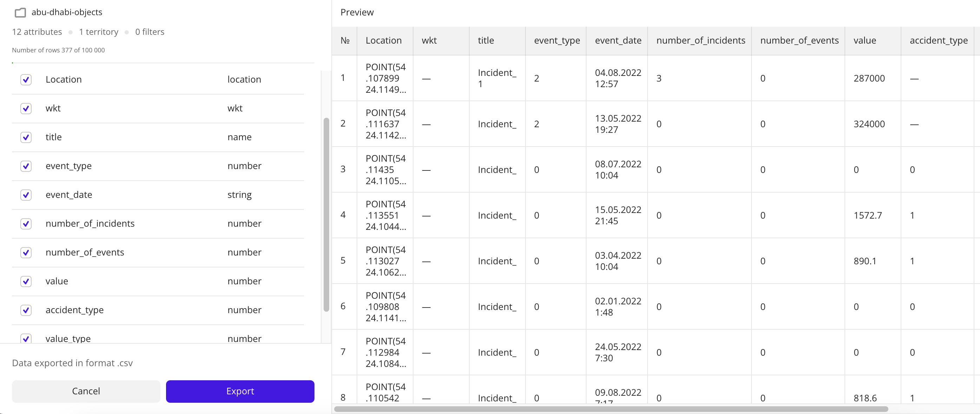980x414 pixels.
Task: Uncheck the Location attribute
Action: click(26, 79)
